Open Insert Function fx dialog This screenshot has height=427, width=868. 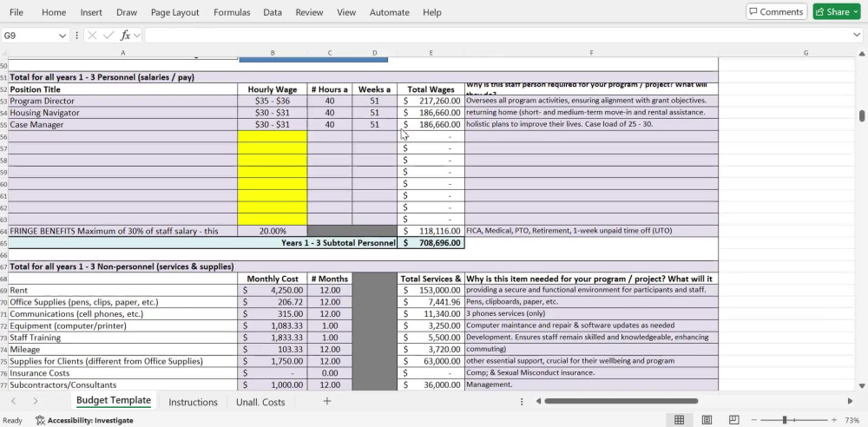click(126, 36)
